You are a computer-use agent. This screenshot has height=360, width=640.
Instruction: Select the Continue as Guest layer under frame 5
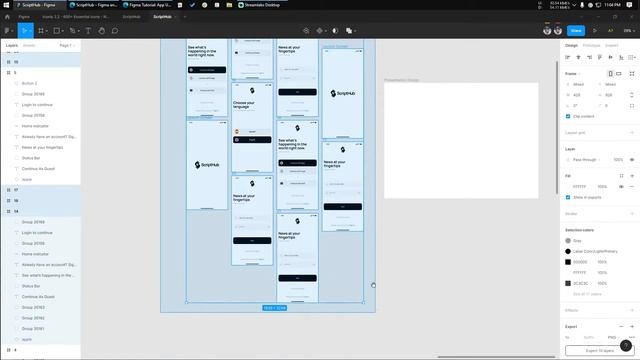38,169
